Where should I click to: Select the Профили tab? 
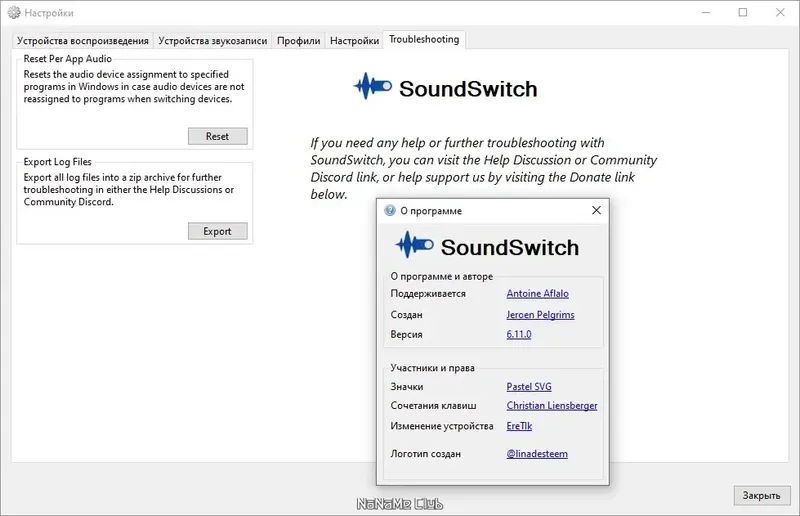[x=299, y=41]
